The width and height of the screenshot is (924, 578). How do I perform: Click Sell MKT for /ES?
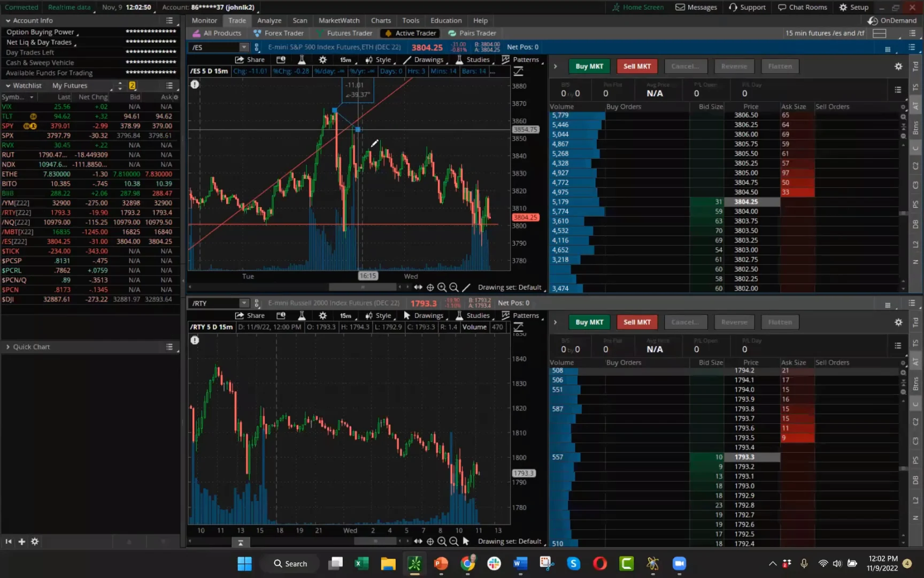(x=637, y=66)
